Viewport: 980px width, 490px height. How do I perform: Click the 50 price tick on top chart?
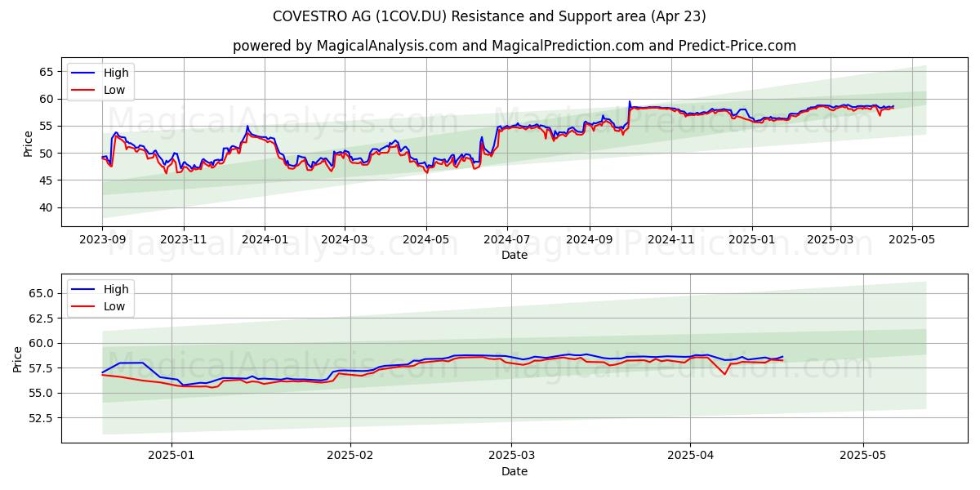pos(46,154)
